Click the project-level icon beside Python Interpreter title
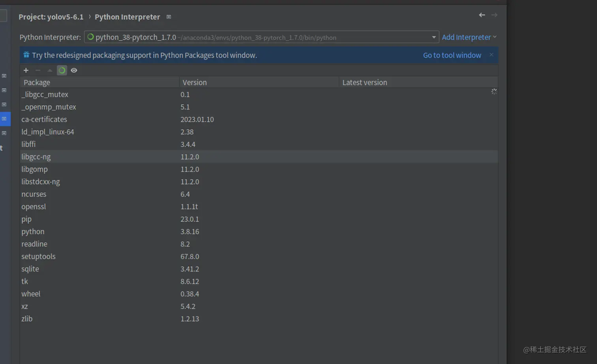597x364 pixels. (169, 17)
